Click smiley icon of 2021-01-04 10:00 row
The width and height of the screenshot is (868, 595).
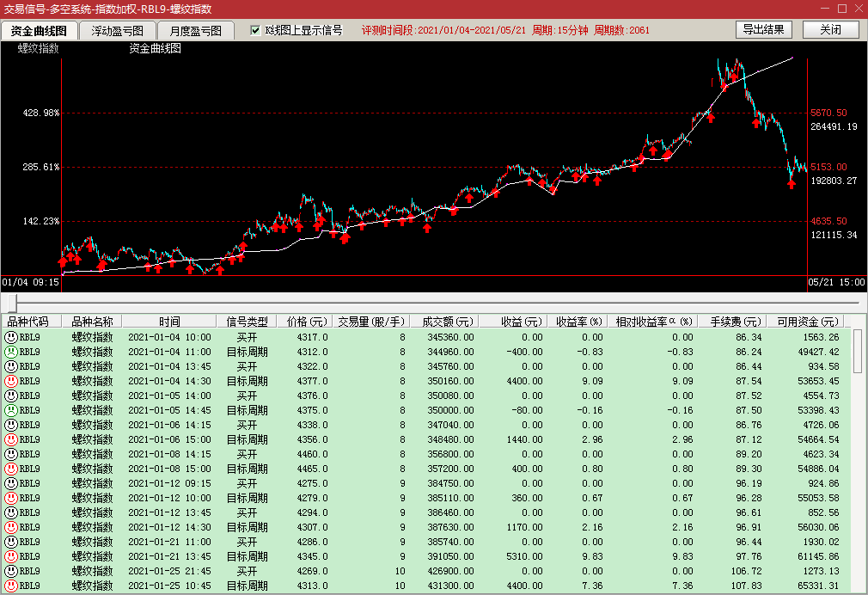coord(11,337)
